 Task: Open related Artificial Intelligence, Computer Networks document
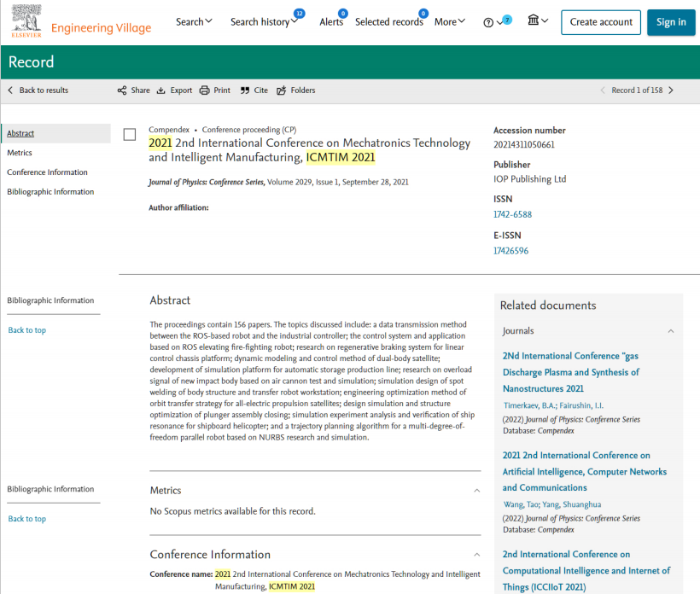[585, 472]
